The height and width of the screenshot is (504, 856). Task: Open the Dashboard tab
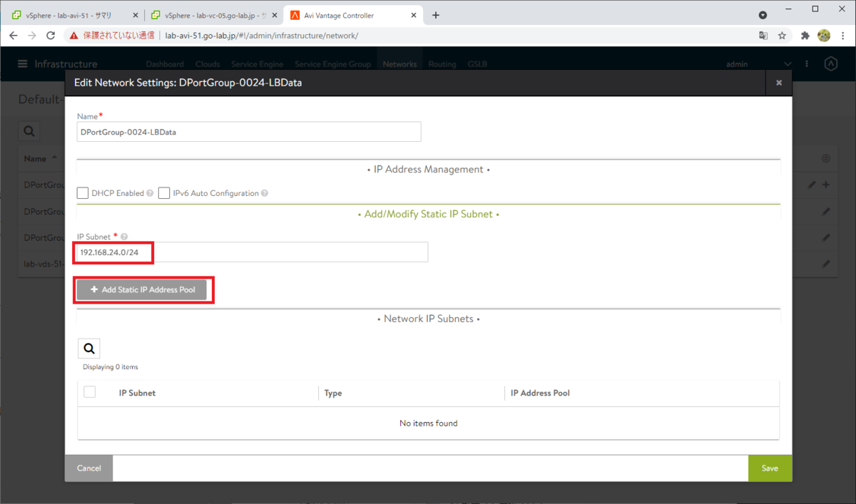pos(165,64)
